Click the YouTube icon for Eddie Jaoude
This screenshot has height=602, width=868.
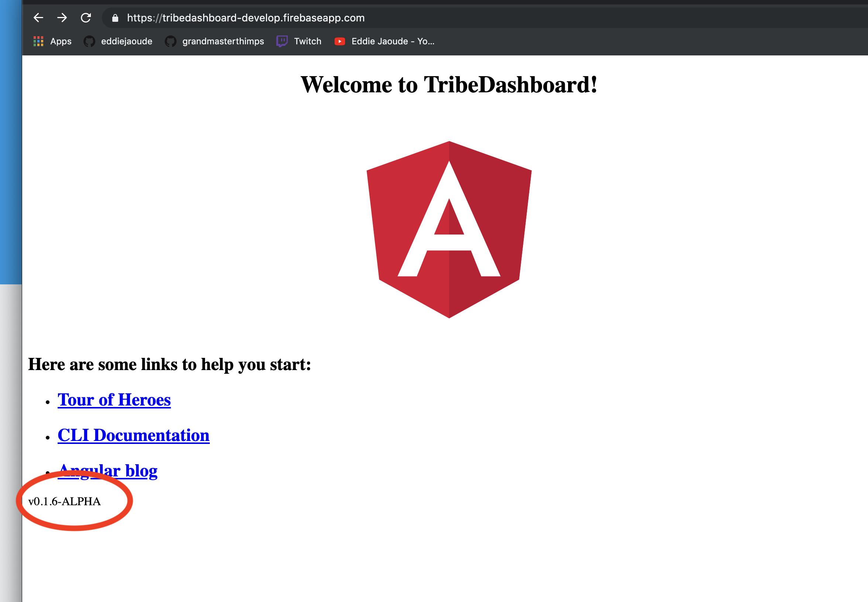click(x=339, y=41)
